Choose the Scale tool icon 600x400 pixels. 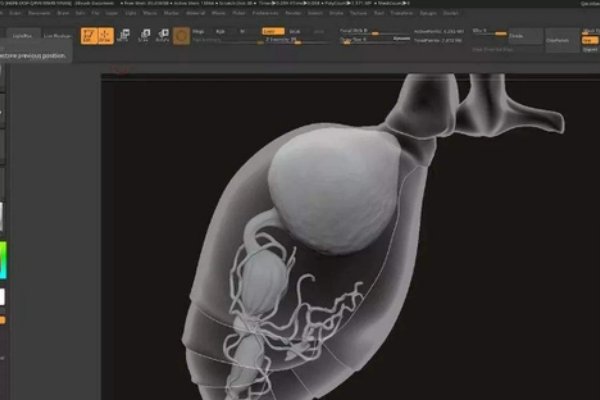[x=144, y=36]
